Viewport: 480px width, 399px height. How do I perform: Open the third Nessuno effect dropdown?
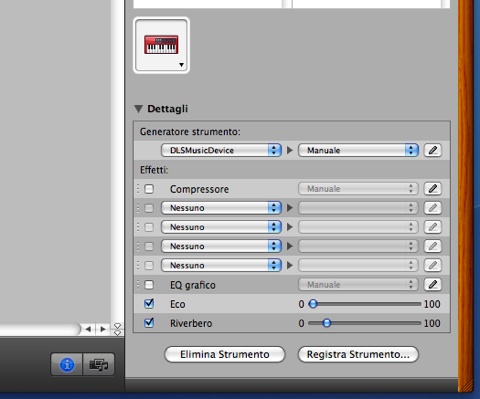pos(221,246)
